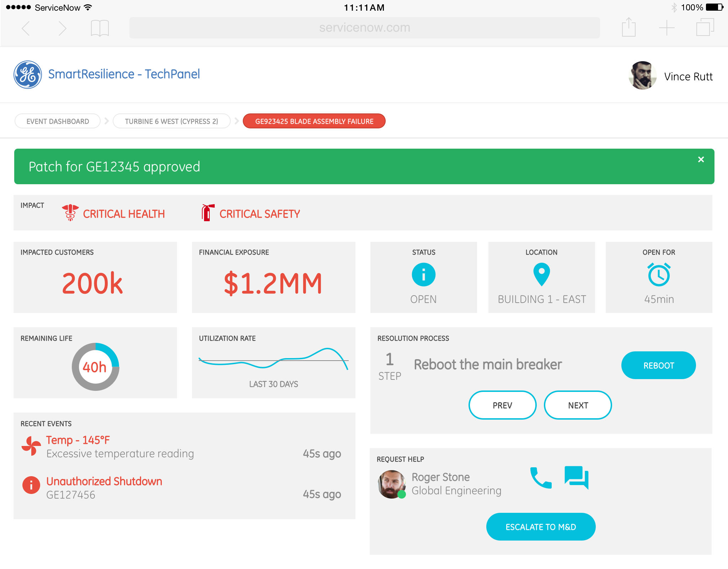Go back with the Prev button
The height and width of the screenshot is (569, 728).
(502, 405)
